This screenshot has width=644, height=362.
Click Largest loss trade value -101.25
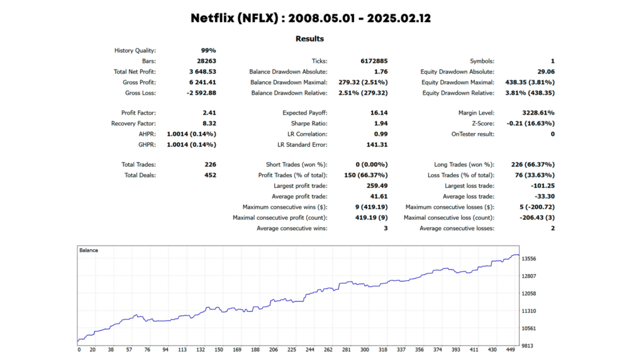click(x=543, y=186)
